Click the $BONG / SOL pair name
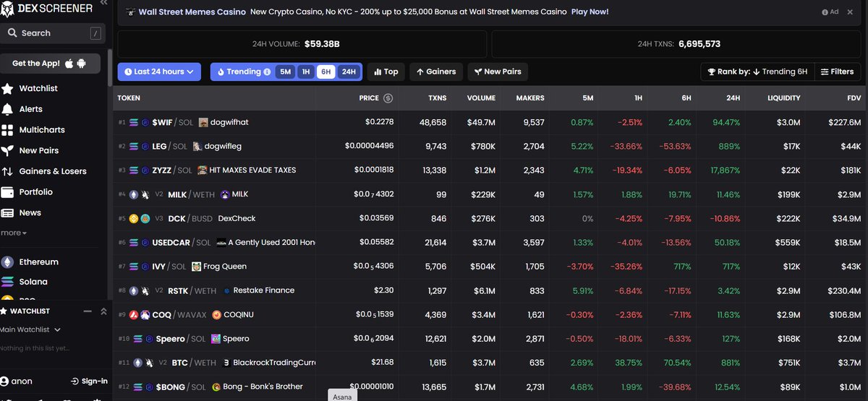Viewport: 868px width, 401px height. [x=182, y=387]
